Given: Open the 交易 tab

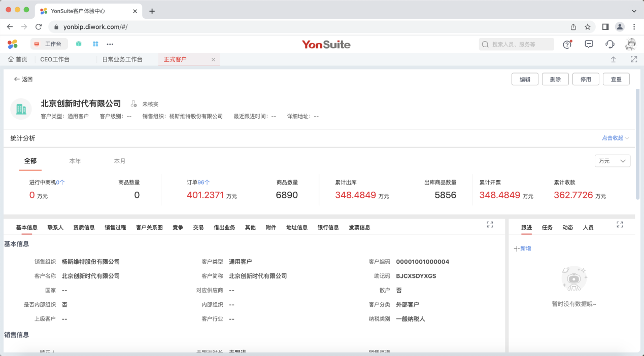Looking at the screenshot, I should point(198,228).
